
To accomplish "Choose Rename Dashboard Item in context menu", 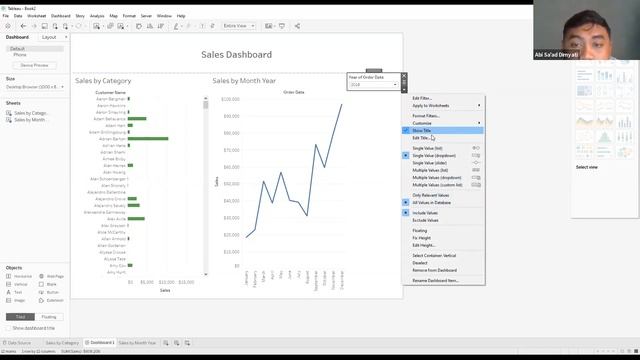I will (x=443, y=281).
